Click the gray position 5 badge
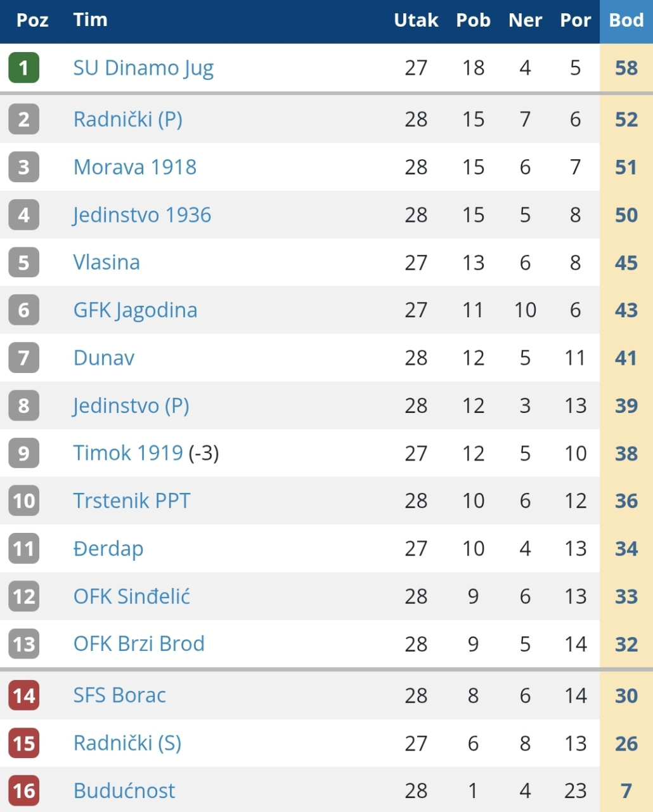The height and width of the screenshot is (812, 653). (24, 263)
